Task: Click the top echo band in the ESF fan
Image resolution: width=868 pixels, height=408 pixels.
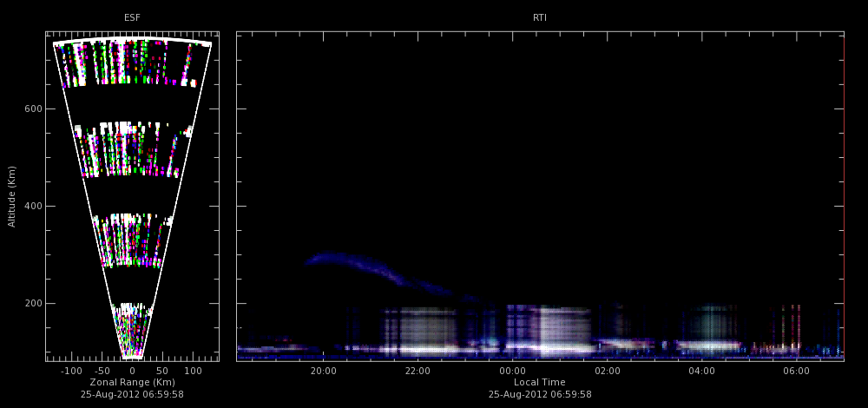Action: point(132,62)
